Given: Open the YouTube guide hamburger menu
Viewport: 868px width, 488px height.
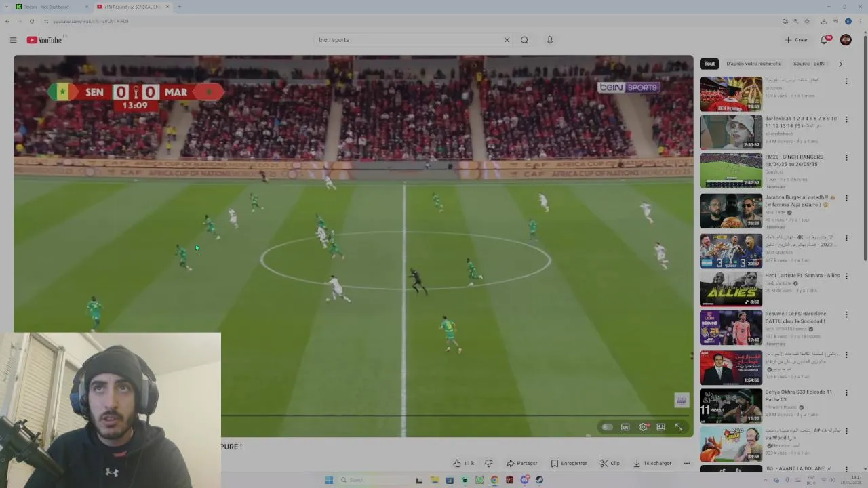Looking at the screenshot, I should [x=13, y=40].
